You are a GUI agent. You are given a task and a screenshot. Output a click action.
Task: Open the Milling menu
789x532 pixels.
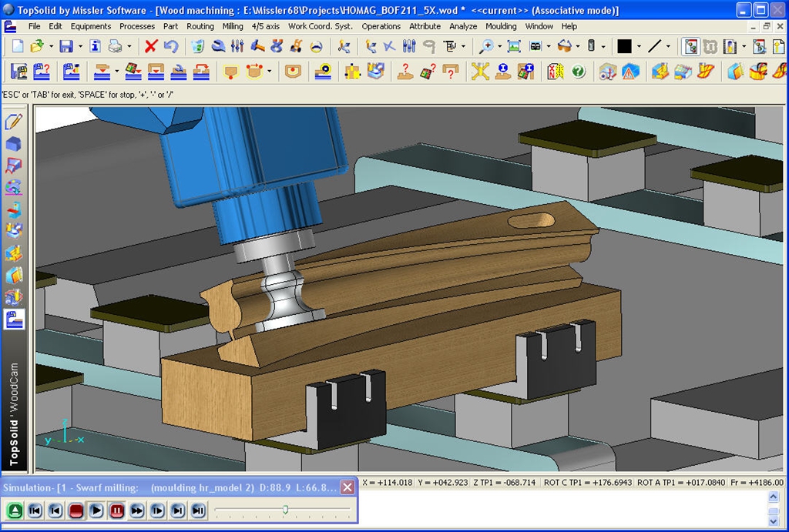[233, 26]
